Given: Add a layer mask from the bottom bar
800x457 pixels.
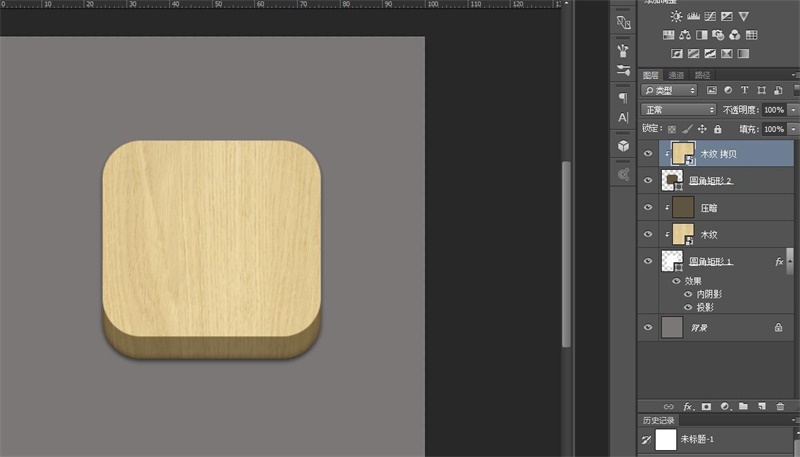Looking at the screenshot, I should [706, 406].
